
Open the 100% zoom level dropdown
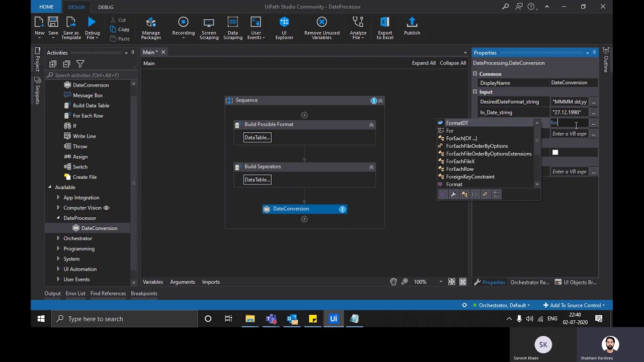440,282
